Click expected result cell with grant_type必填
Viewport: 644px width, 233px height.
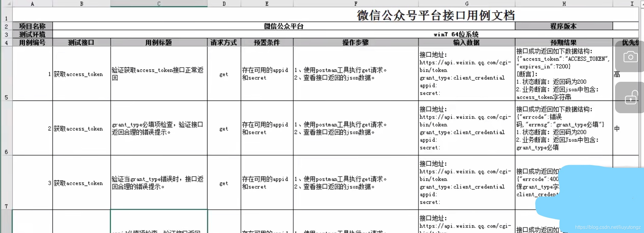click(564, 128)
